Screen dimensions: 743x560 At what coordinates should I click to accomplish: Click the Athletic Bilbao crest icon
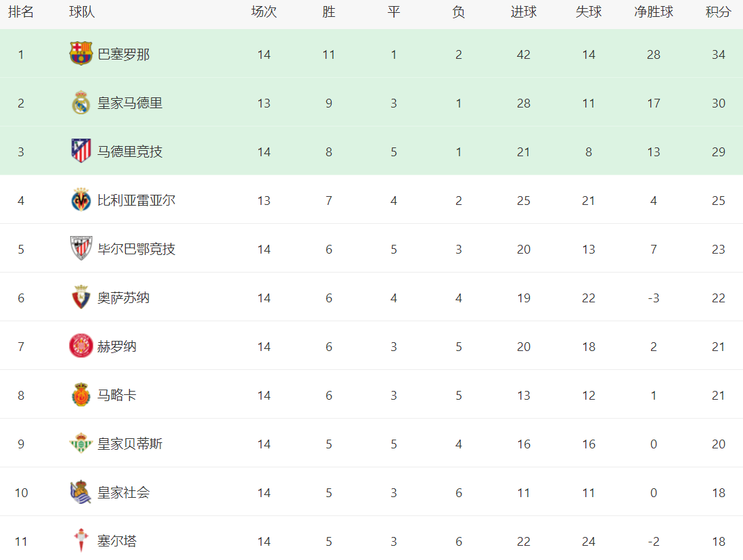(81, 249)
